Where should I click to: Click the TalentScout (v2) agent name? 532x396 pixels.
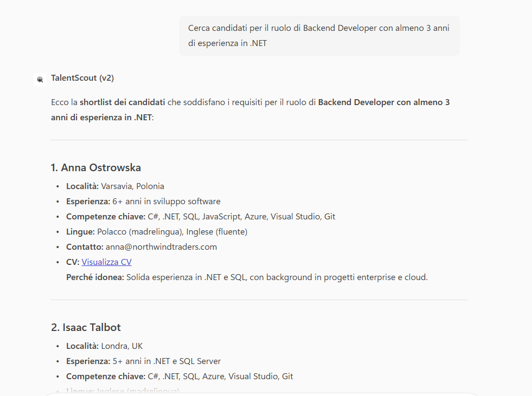point(82,78)
